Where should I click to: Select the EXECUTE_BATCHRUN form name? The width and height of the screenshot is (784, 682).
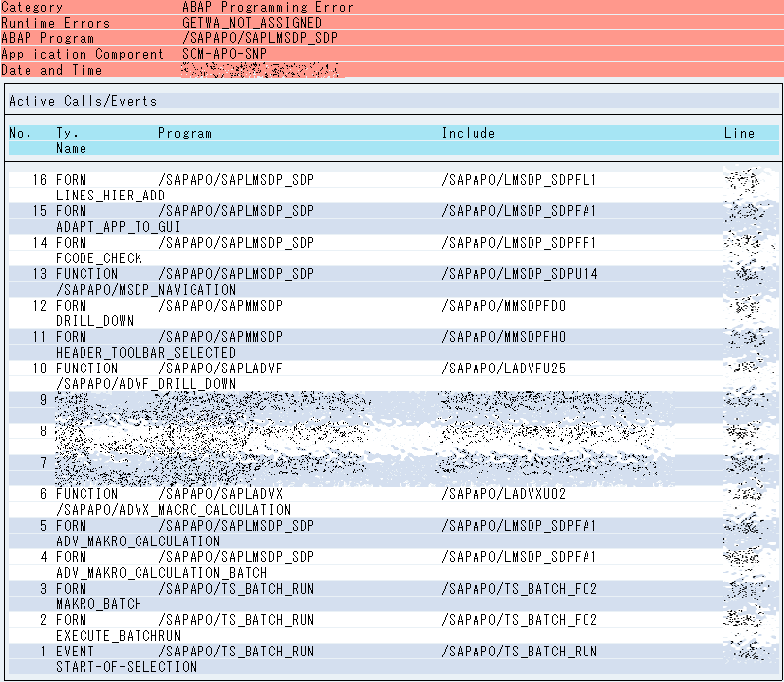click(119, 636)
